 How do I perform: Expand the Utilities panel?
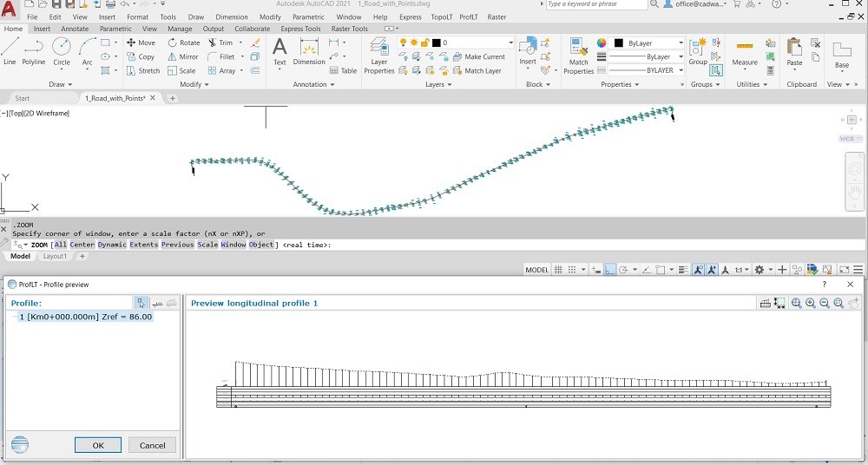coord(752,84)
